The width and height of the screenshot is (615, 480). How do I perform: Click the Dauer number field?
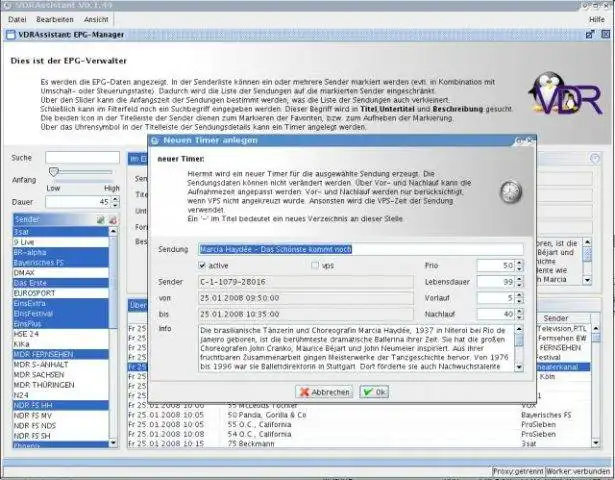[78, 202]
